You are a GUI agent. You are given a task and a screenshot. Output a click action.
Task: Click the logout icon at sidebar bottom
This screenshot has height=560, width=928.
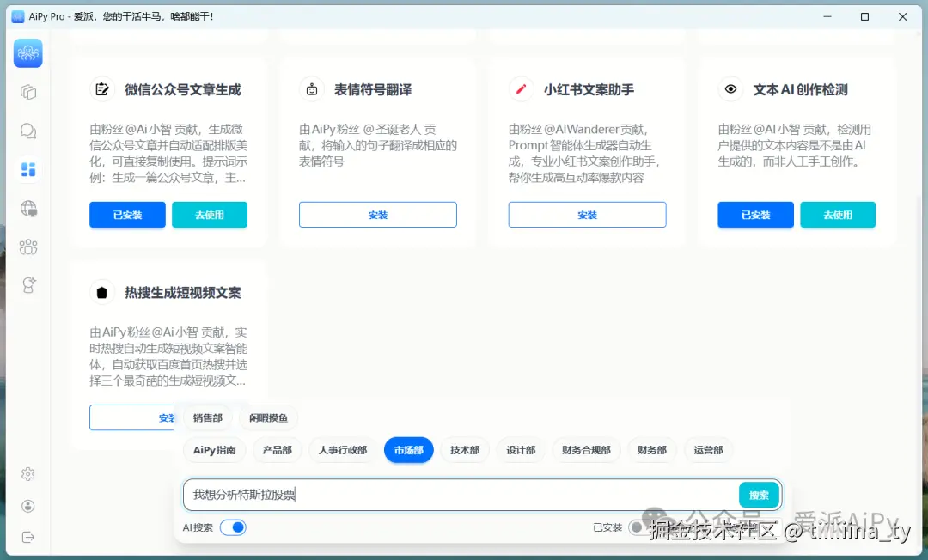[28, 537]
